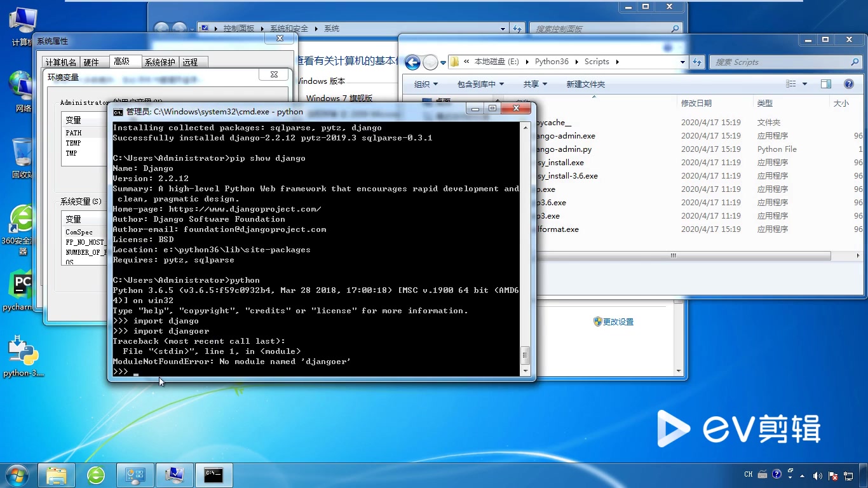The width and height of the screenshot is (868, 488).
Task: Switch to the System Properties taskbar button
Action: (174, 475)
